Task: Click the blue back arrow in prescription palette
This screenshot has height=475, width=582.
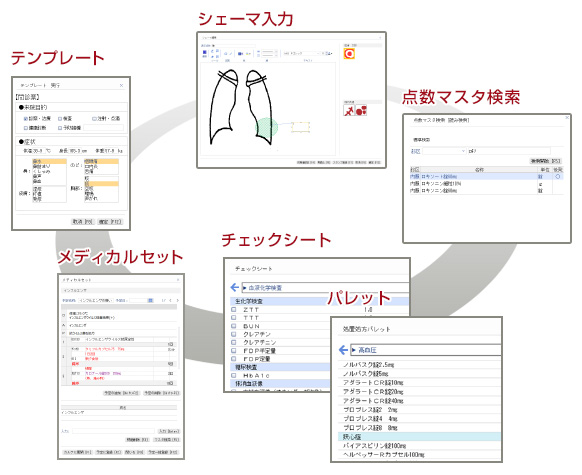Action: click(x=343, y=350)
